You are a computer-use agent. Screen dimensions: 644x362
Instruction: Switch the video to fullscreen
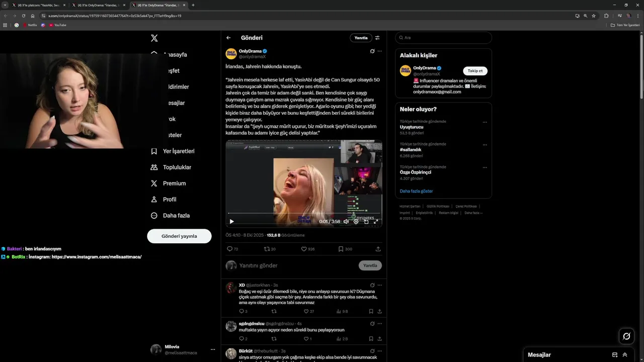tap(375, 221)
